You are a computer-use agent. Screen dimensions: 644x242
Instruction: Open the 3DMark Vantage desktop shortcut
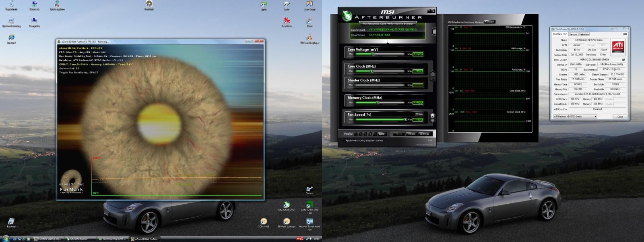(x=287, y=223)
